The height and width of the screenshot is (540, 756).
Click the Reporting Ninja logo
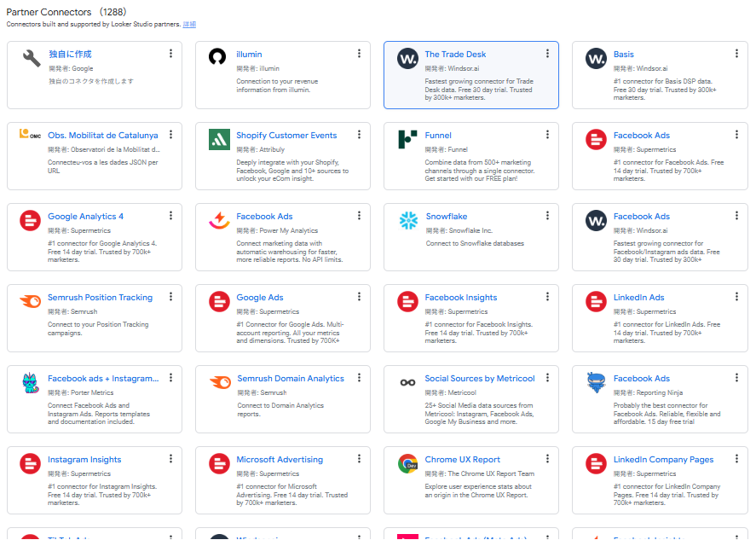596,383
